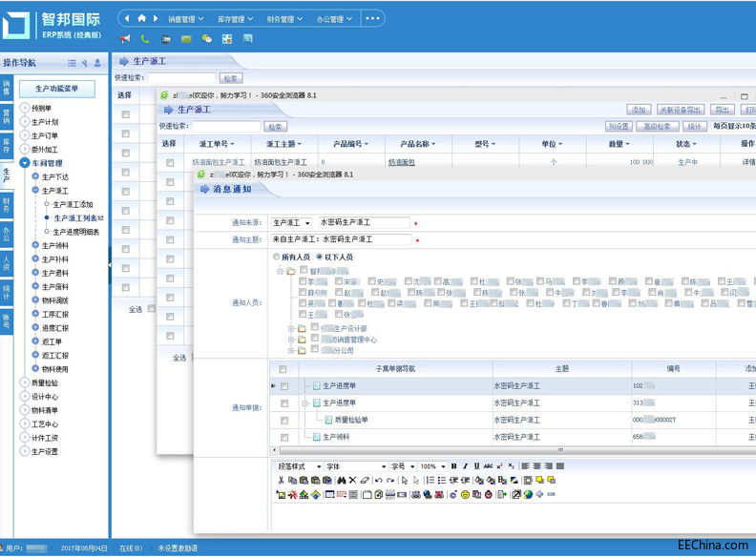This screenshot has height=557, width=756.
Task: Open 生产派工添加 in the sidebar tree
Action: point(73,204)
